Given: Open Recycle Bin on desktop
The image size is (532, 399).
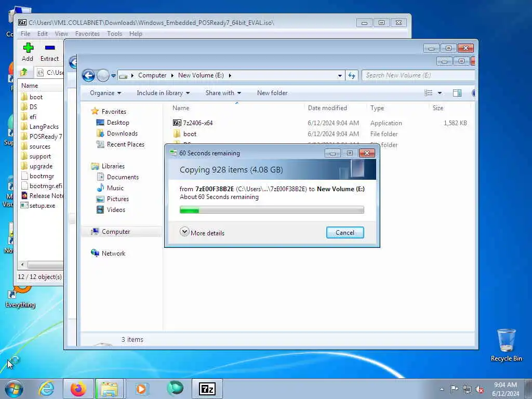Looking at the screenshot, I should (x=506, y=345).
